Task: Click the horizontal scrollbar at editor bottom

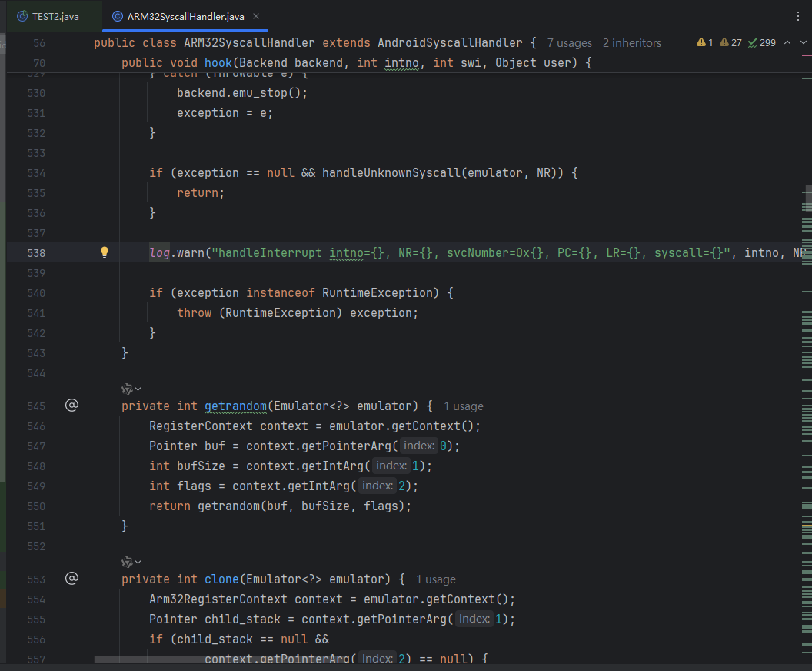Action: pyautogui.click(x=231, y=659)
